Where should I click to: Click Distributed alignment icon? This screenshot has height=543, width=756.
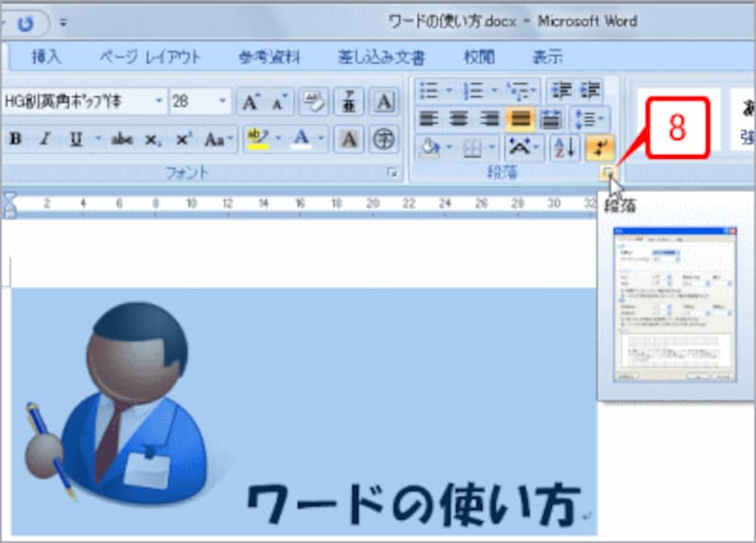click(551, 119)
